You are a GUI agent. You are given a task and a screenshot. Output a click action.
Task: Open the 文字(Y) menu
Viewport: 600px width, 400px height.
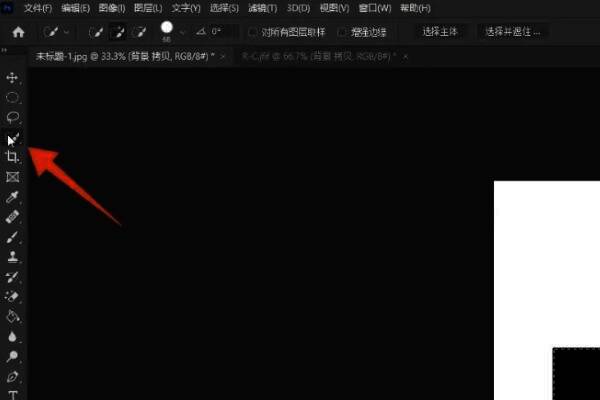pyautogui.click(x=186, y=8)
